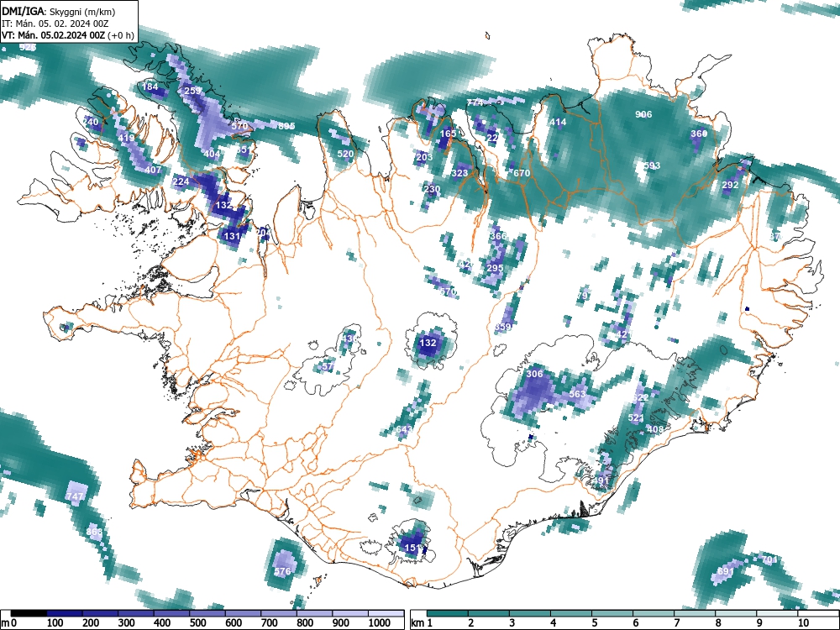Click the offshore visibility value 576
This screenshot has height=630, width=840.
tap(282, 571)
